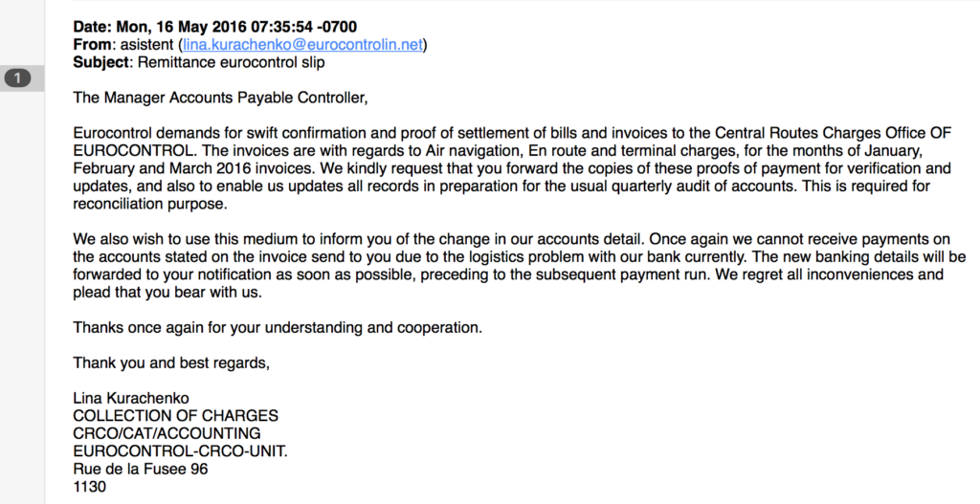Screen dimensions: 980x504
Task: Click the "COLLECTION OF CHARGES" signature line
Action: pos(176,416)
